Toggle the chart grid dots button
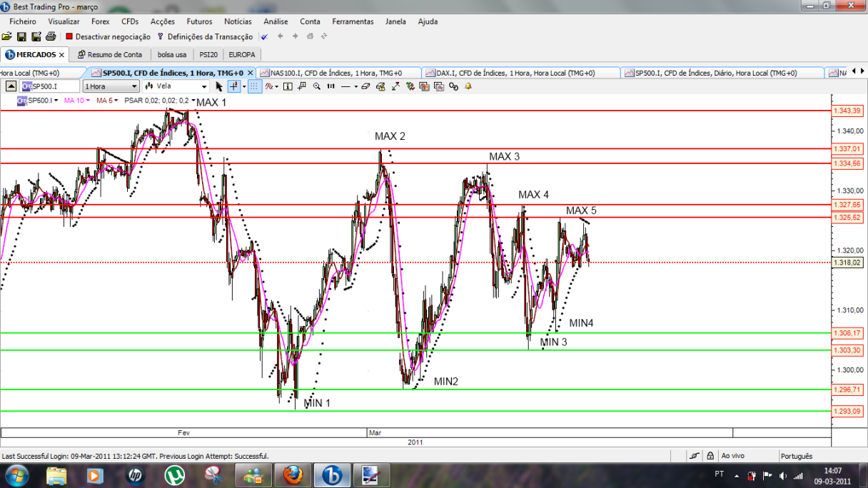The width and height of the screenshot is (868, 488). 254,86
